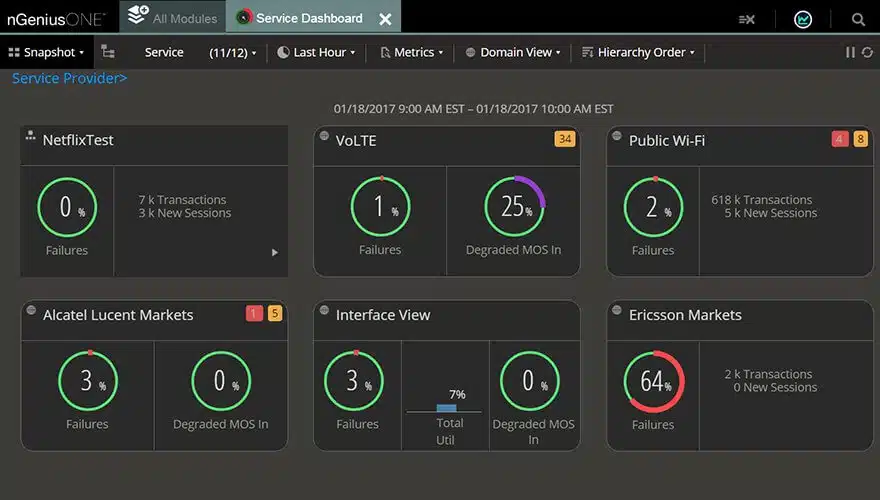Close the Service Dashboard tab
The height and width of the screenshot is (500, 880).
click(x=385, y=19)
